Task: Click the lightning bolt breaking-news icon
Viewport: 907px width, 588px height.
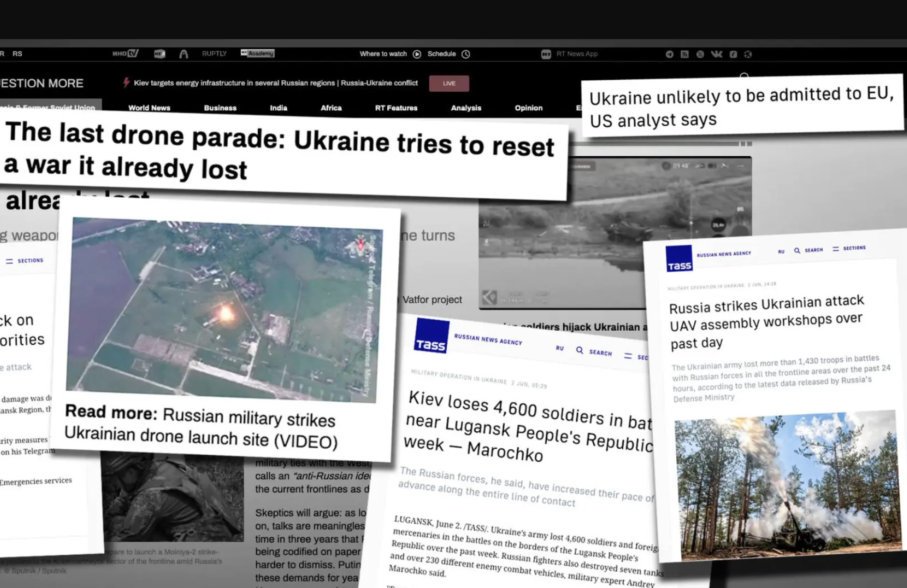Action: (126, 83)
